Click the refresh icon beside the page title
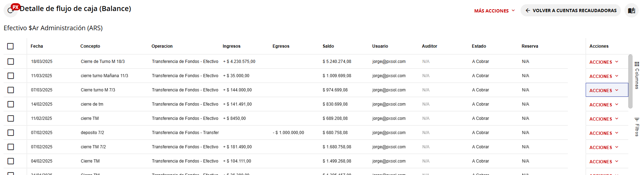Image resolution: width=644 pixels, height=175 pixels. [10, 11]
